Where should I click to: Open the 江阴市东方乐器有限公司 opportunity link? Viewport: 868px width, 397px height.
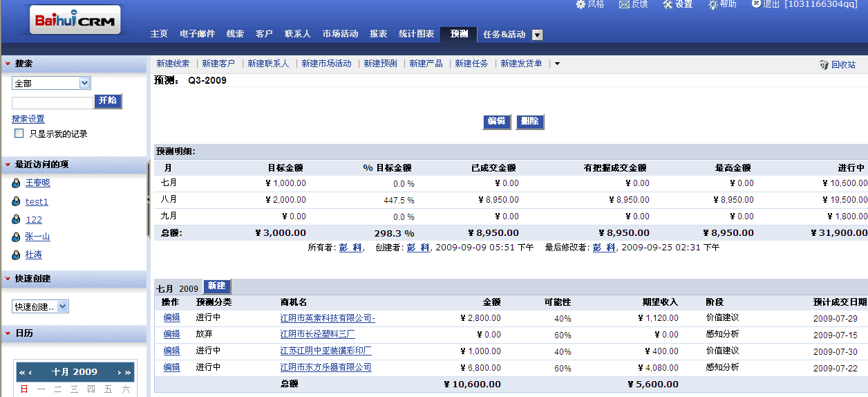pyautogui.click(x=325, y=368)
